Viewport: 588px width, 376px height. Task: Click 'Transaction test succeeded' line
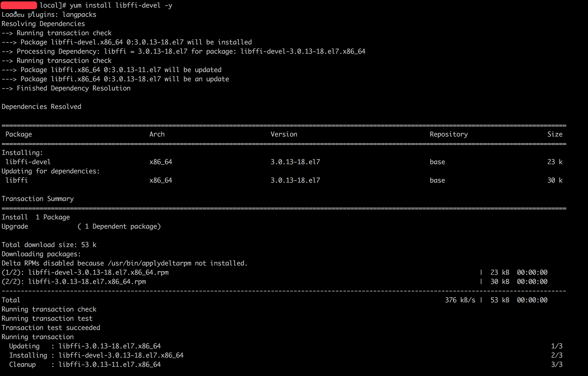[51, 328]
